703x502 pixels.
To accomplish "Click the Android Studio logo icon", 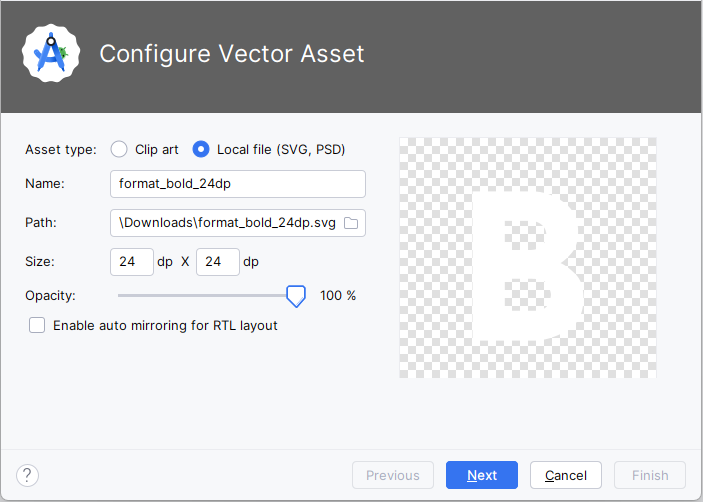I will (x=51, y=53).
